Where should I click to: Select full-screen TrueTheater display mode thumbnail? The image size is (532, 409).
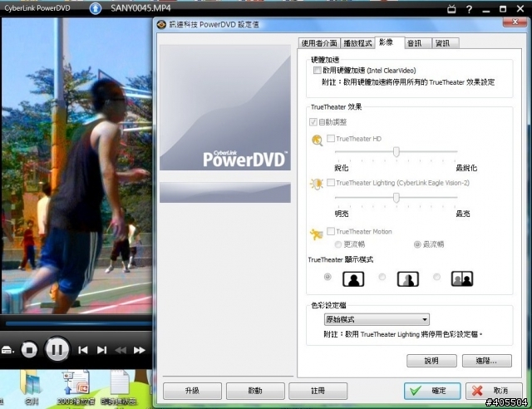click(x=353, y=279)
